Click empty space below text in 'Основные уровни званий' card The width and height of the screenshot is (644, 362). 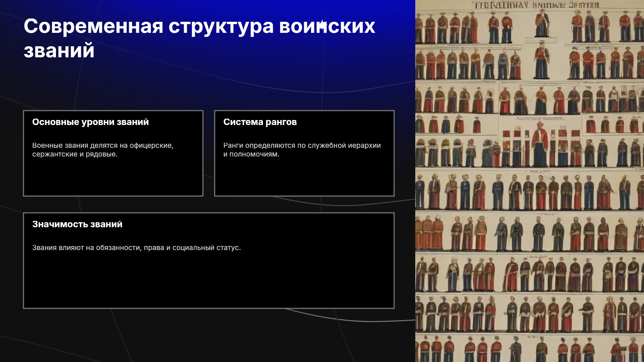[x=113, y=176]
